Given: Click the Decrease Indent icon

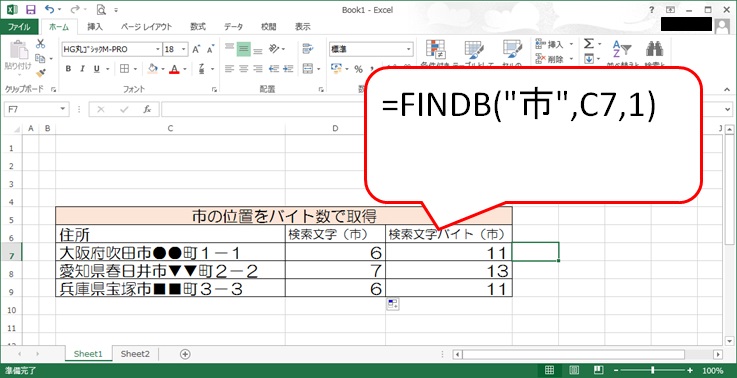Looking at the screenshot, I should click(x=274, y=69).
